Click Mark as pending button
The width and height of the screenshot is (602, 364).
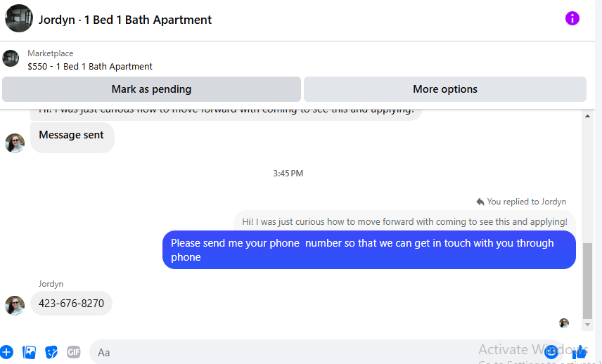152,89
